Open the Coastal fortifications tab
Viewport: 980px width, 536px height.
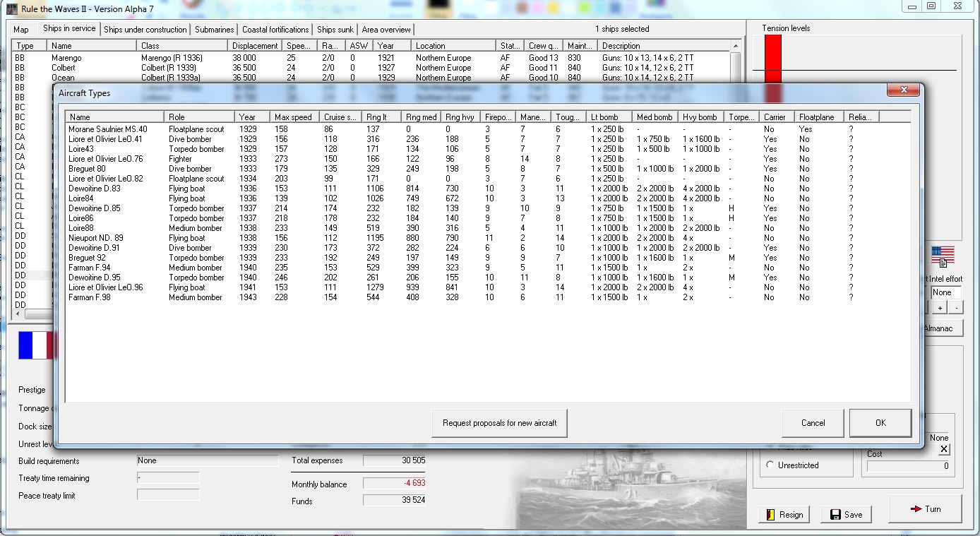click(x=275, y=30)
